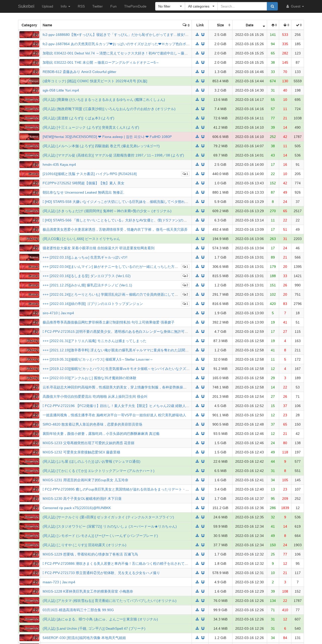Sort table by Date column
The height and width of the screenshot is (644, 322).
[x=250, y=25]
